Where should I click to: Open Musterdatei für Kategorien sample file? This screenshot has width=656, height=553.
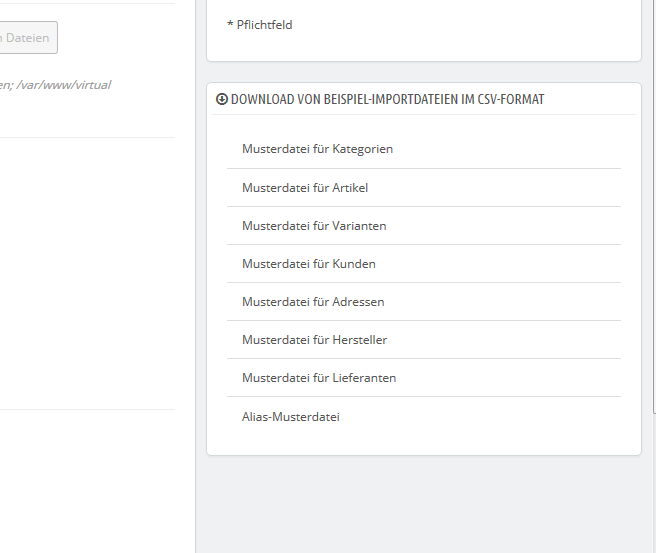click(317, 149)
